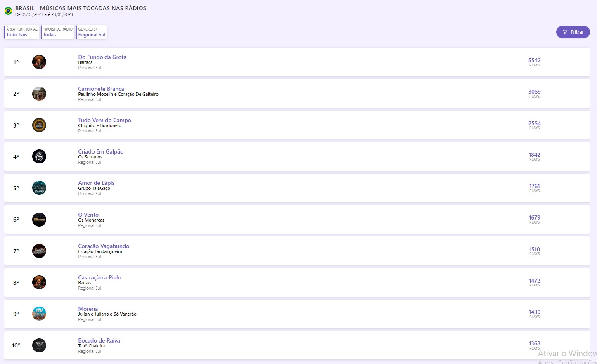Click the 1368 plays count

pos(535,343)
